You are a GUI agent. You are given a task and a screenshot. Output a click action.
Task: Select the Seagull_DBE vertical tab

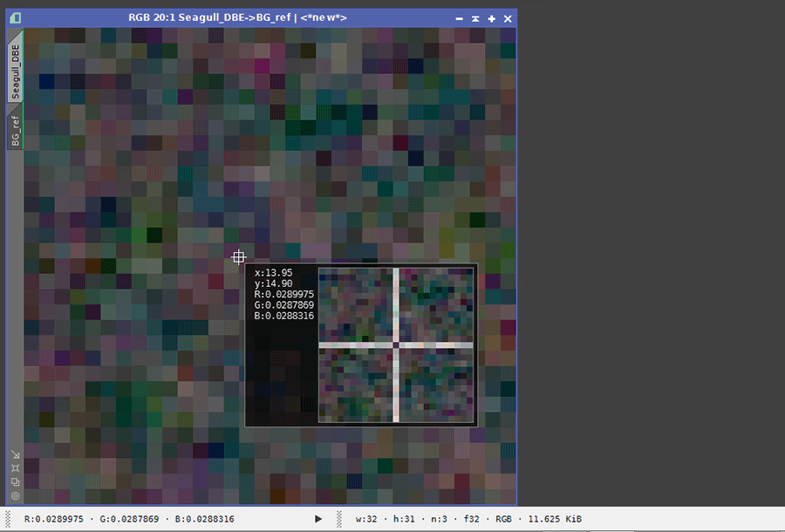pos(15,70)
